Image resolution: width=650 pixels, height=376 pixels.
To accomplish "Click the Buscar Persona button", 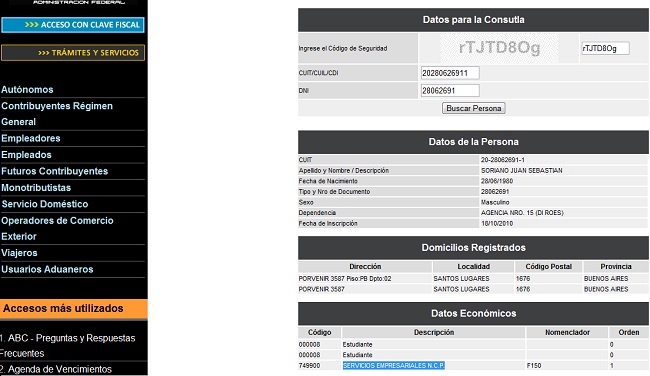I will click(x=473, y=108).
